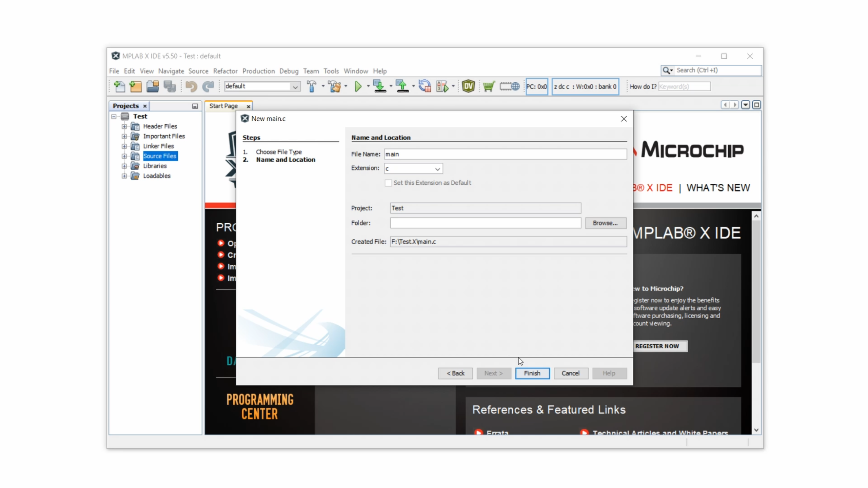Switch to the Start Page tab

tap(223, 106)
